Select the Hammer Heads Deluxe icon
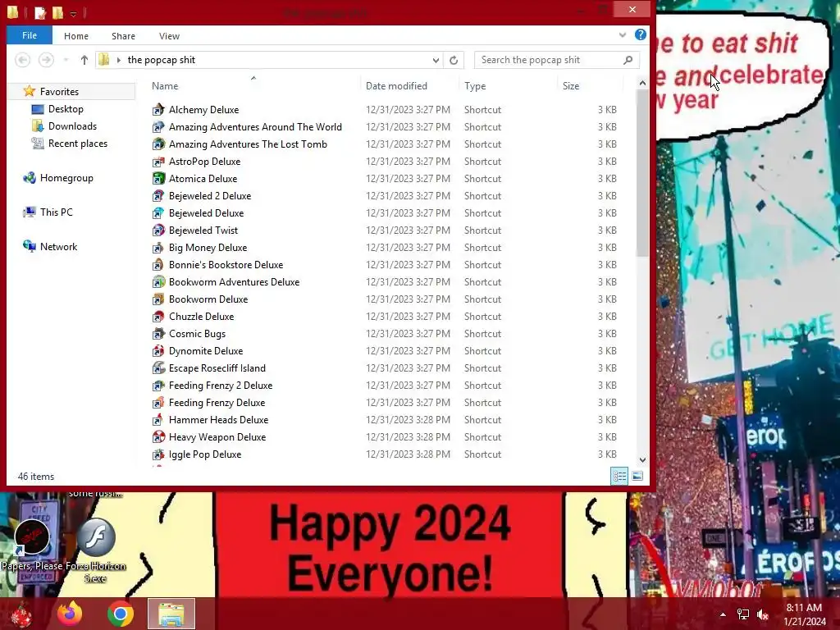 [x=158, y=420]
